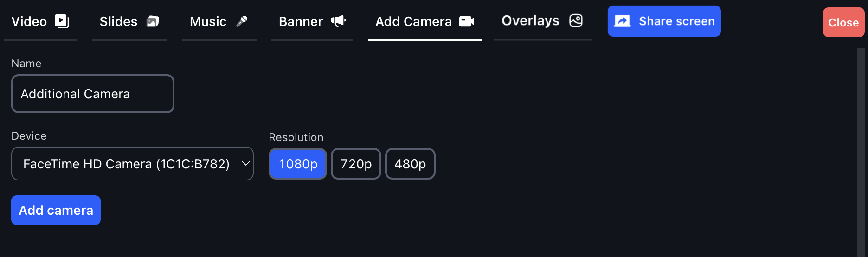Select 720p resolution

[356, 164]
